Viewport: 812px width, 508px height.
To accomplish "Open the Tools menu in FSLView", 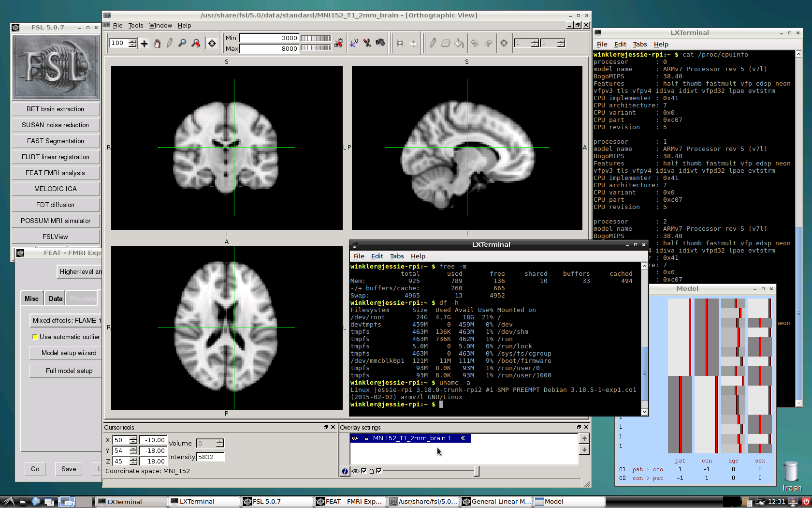I will [x=136, y=26].
